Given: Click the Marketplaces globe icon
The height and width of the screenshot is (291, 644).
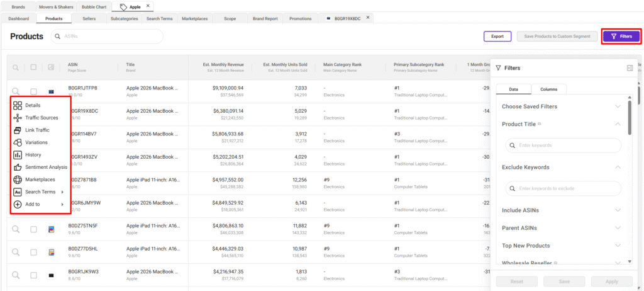Looking at the screenshot, I should pyautogui.click(x=18, y=180).
